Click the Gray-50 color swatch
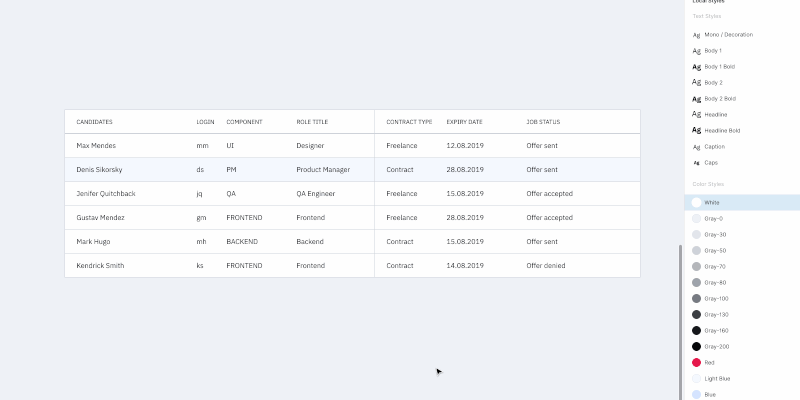Viewport: 800px width, 400px height. click(696, 250)
